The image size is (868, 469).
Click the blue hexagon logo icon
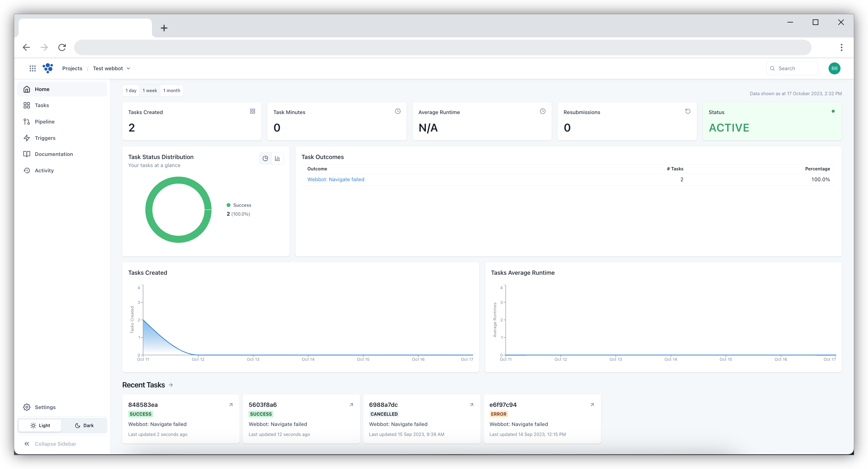[x=48, y=68]
